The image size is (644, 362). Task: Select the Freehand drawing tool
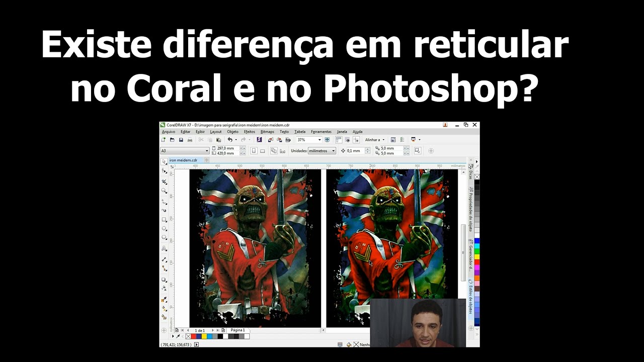164,202
